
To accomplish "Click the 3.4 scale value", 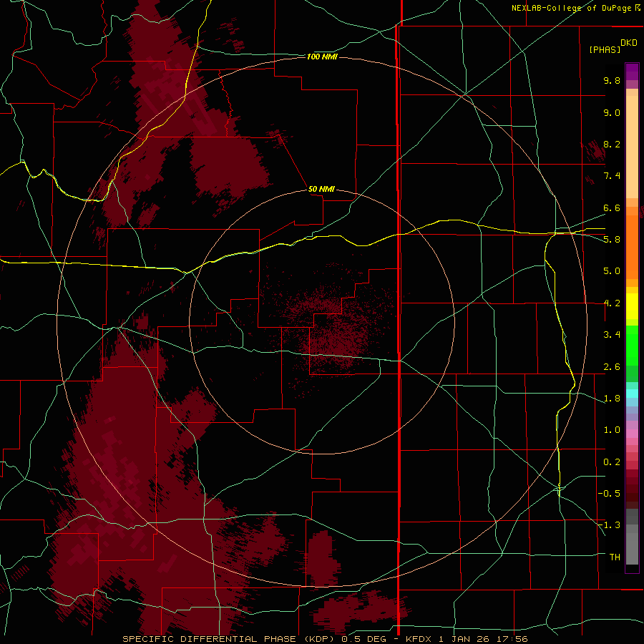I will click(612, 335).
